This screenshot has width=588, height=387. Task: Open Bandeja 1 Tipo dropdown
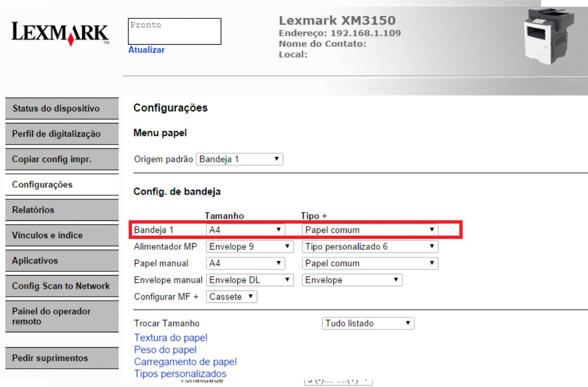(x=370, y=230)
